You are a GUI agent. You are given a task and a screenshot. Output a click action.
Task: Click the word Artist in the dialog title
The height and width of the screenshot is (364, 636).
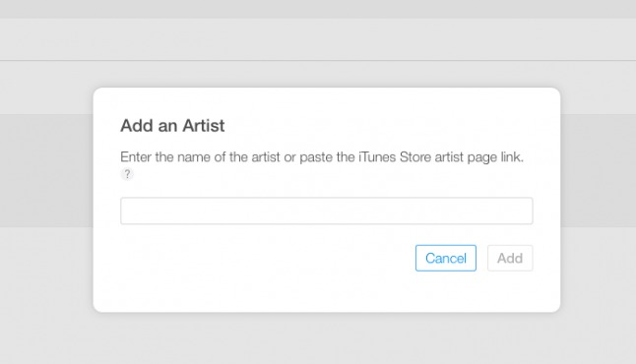tap(203, 126)
